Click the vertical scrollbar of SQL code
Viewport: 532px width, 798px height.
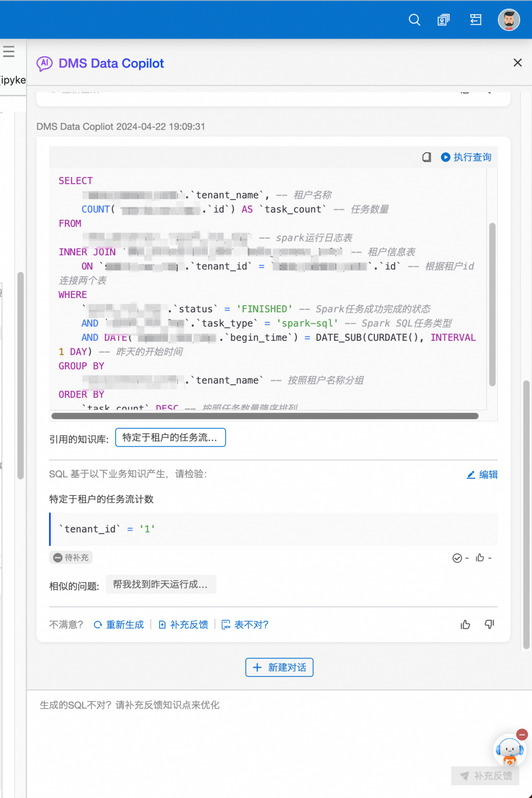[492, 304]
